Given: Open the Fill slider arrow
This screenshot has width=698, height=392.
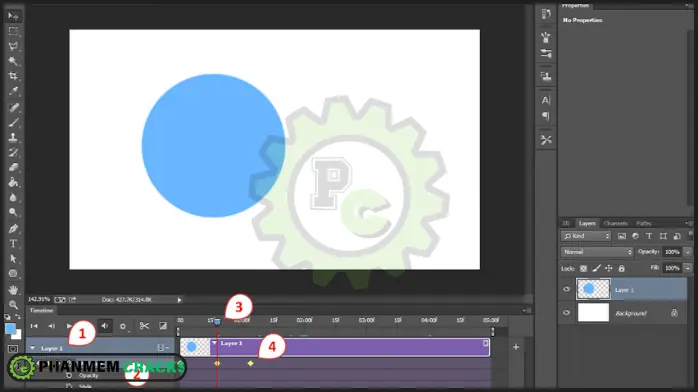Looking at the screenshot, I should click(x=688, y=268).
